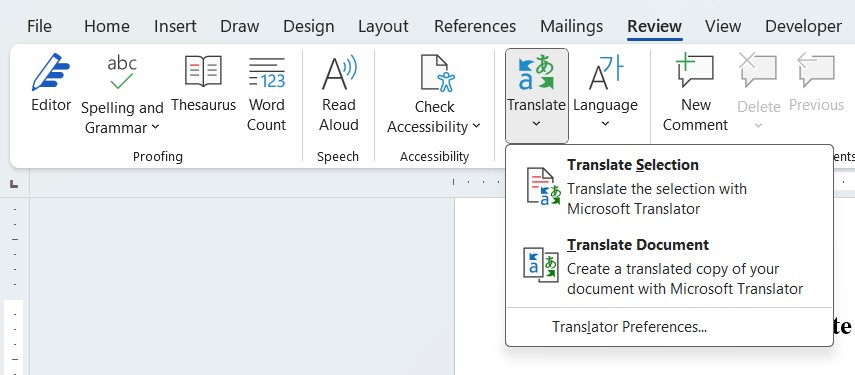Switch to the Home tab
Screen dimensions: 855x375
[107, 26]
